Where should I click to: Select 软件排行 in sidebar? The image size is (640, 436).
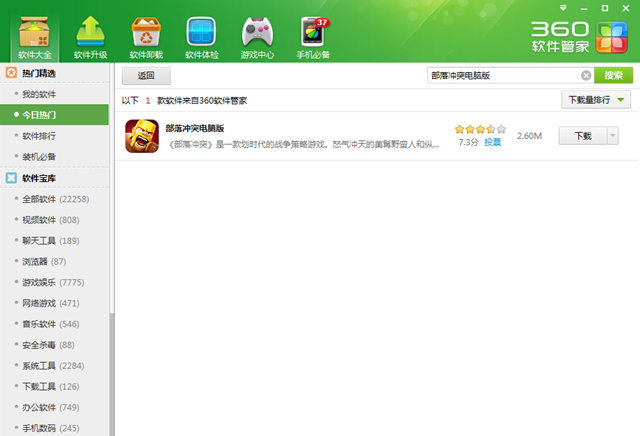(x=54, y=136)
